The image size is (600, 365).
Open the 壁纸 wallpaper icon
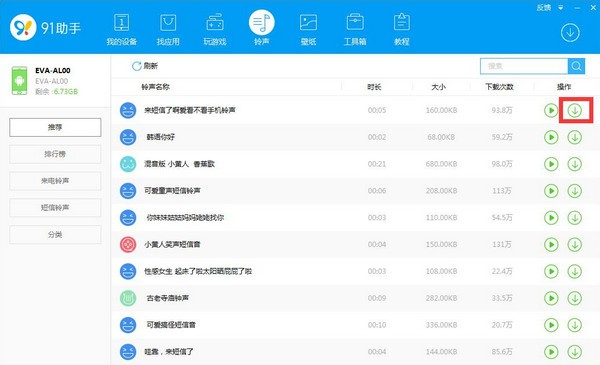(308, 23)
